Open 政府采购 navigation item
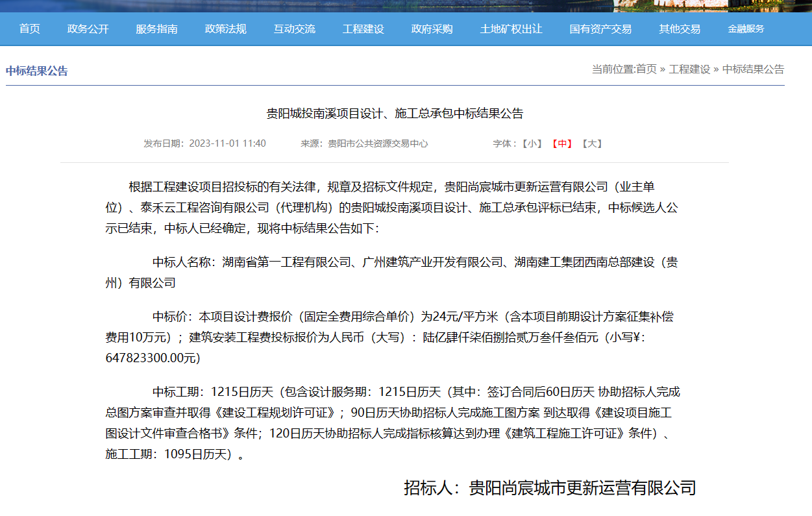The image size is (812, 516). (432, 29)
